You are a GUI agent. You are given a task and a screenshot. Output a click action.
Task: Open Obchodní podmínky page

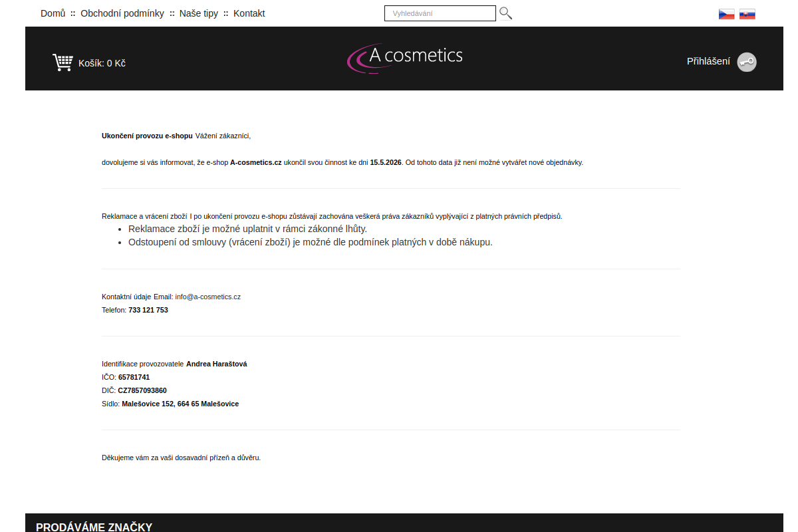point(122,13)
